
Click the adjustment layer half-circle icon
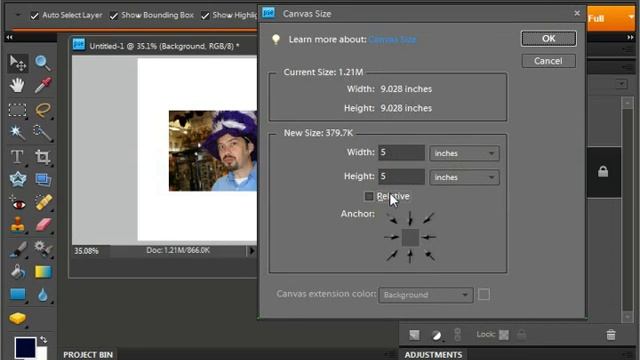436,335
